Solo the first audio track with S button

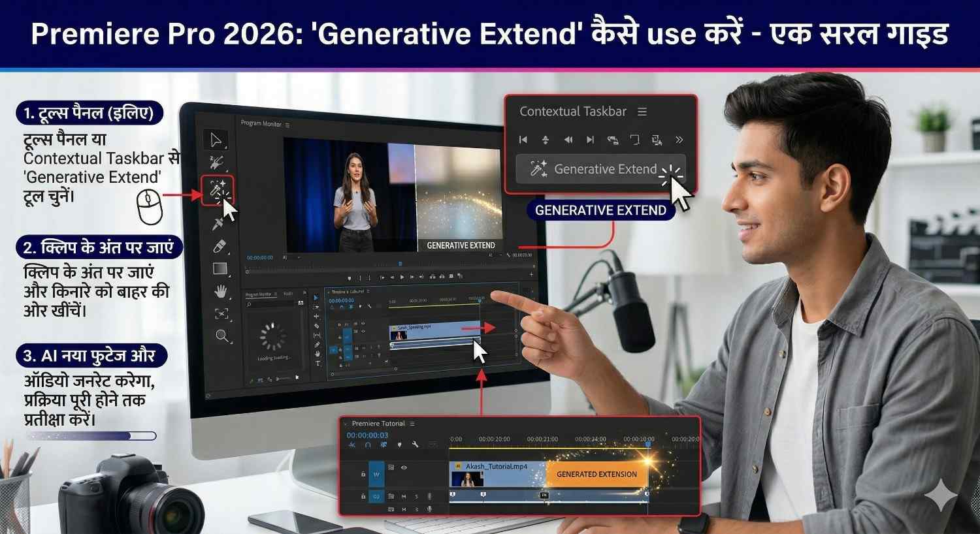(x=417, y=496)
